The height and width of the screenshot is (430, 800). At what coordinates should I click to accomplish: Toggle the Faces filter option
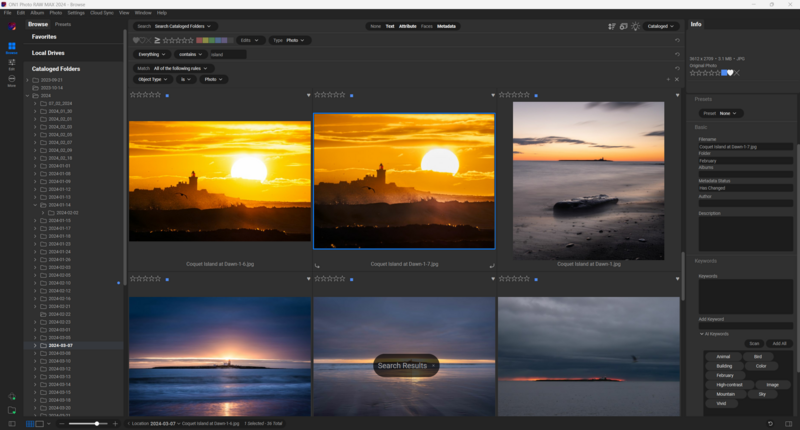click(427, 26)
